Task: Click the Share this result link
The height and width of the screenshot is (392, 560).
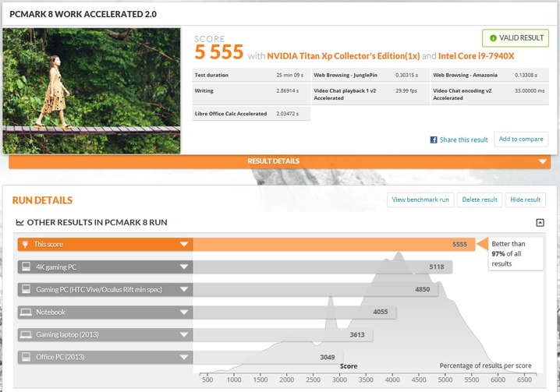Action: point(463,140)
